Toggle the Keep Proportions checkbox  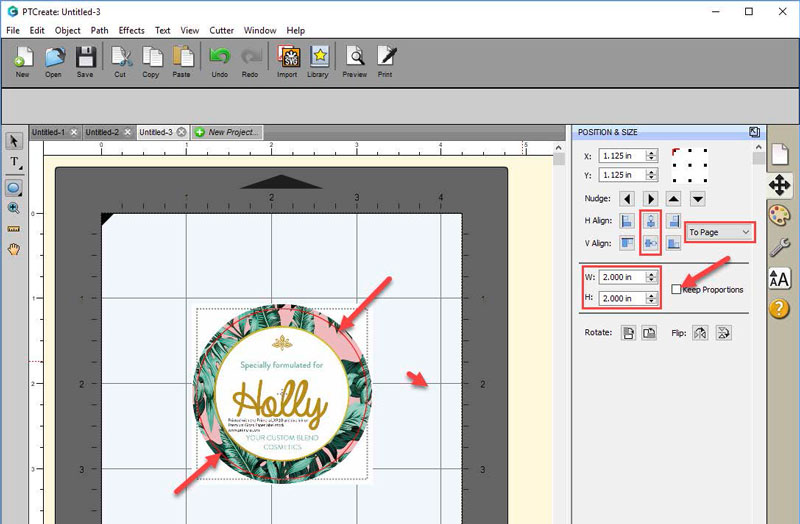[677, 289]
